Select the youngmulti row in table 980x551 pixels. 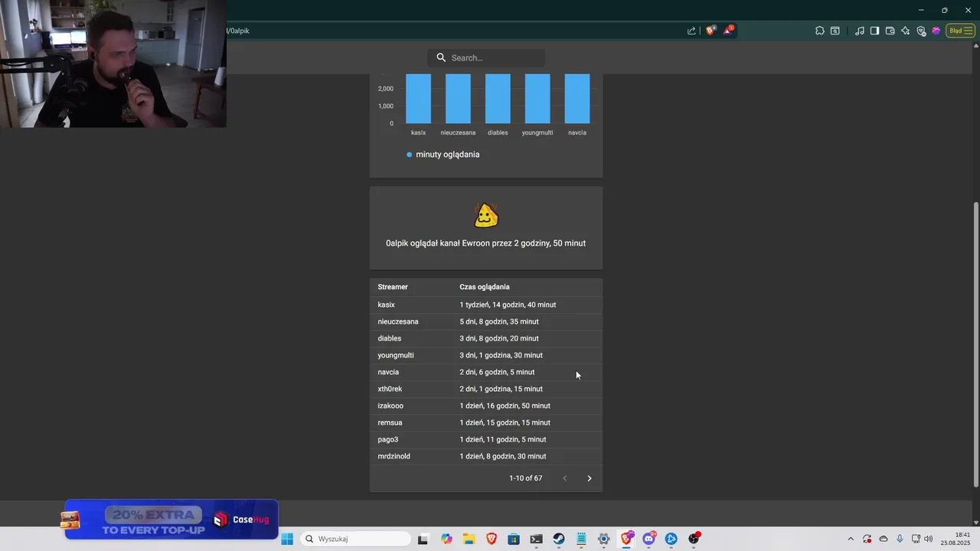coord(486,355)
